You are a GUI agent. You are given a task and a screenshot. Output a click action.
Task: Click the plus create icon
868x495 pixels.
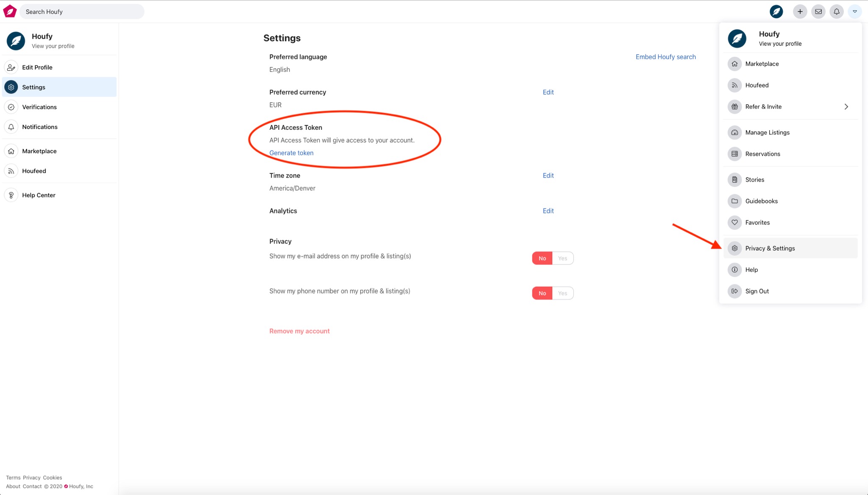[800, 11]
